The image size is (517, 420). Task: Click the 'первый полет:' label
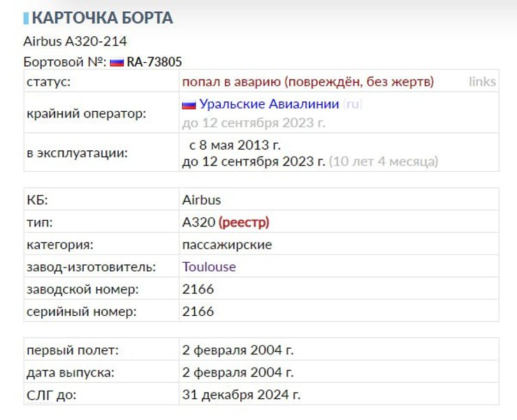[x=73, y=350]
